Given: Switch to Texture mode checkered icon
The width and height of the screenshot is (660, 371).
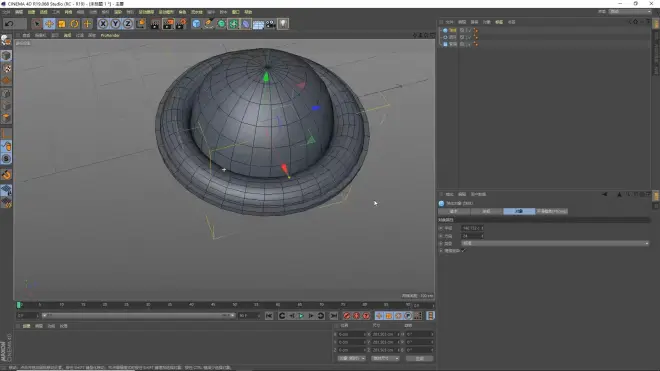Looking at the screenshot, I should (x=6, y=68).
